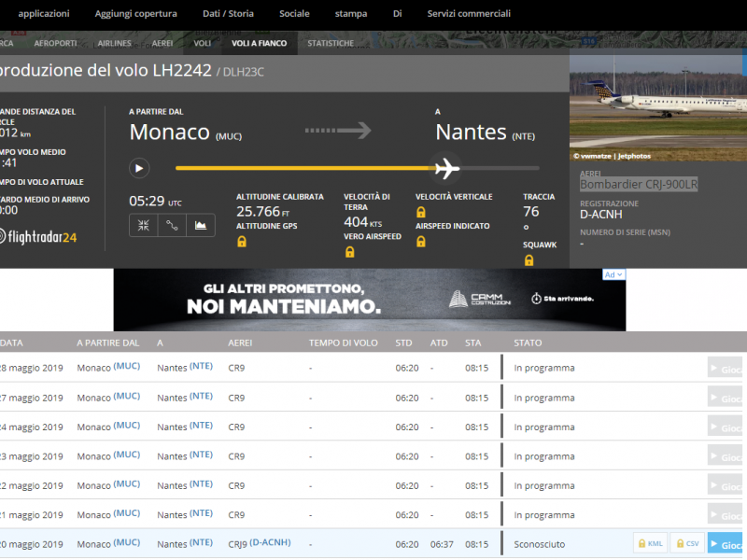Open the Aggiungi copertura menu
Image resolution: width=747 pixels, height=560 pixels.
coord(135,14)
